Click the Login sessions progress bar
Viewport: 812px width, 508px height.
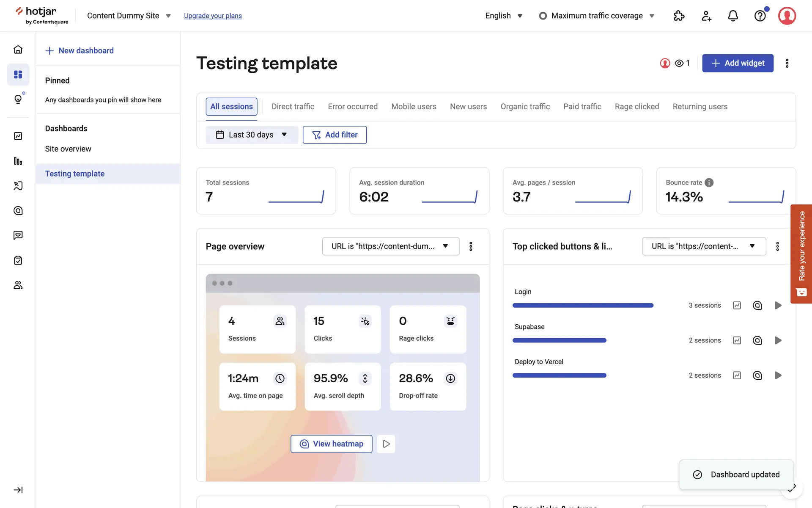tap(583, 305)
